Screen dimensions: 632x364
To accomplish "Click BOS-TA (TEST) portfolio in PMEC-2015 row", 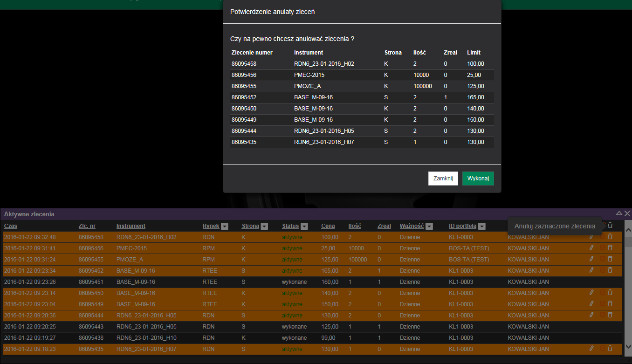I will 469,248.
